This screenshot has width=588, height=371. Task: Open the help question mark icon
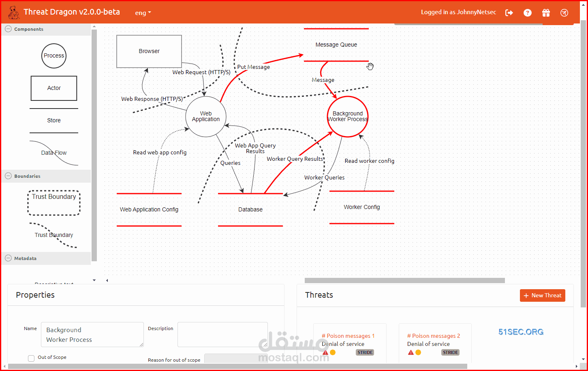[x=527, y=13]
